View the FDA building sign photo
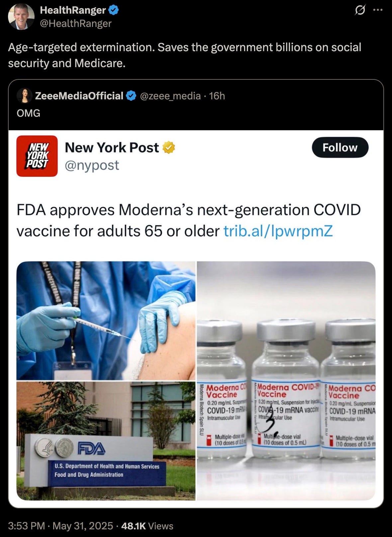The image size is (392, 537). point(106,441)
